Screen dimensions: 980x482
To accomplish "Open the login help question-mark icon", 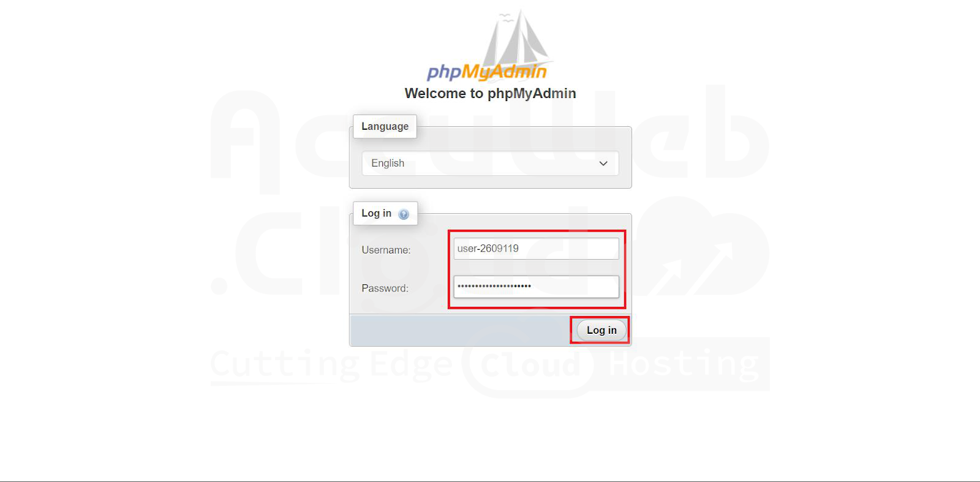I will click(x=403, y=214).
